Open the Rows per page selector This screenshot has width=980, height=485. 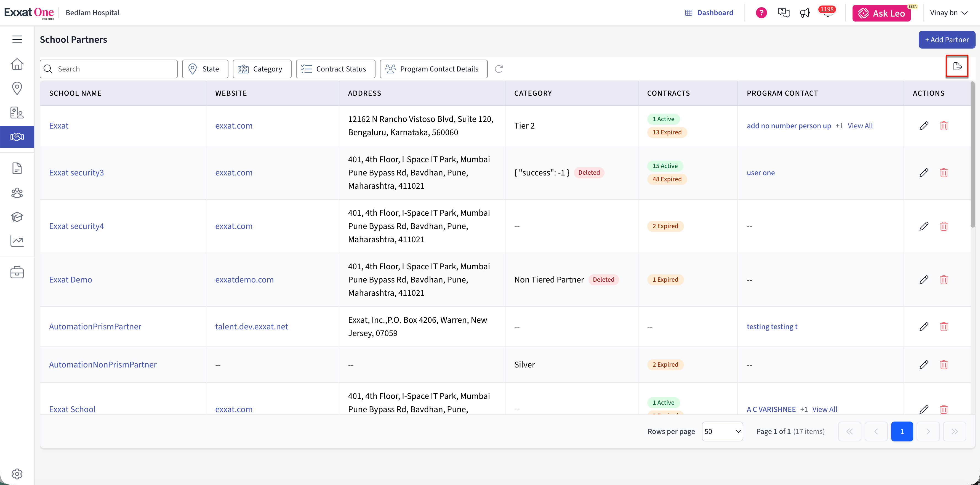point(722,431)
